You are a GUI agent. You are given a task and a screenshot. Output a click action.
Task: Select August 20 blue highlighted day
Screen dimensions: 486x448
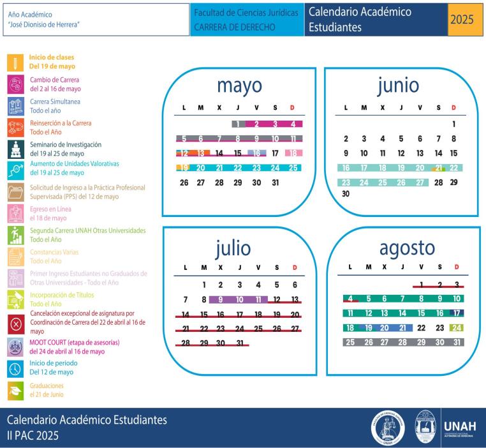pyautogui.click(x=385, y=328)
